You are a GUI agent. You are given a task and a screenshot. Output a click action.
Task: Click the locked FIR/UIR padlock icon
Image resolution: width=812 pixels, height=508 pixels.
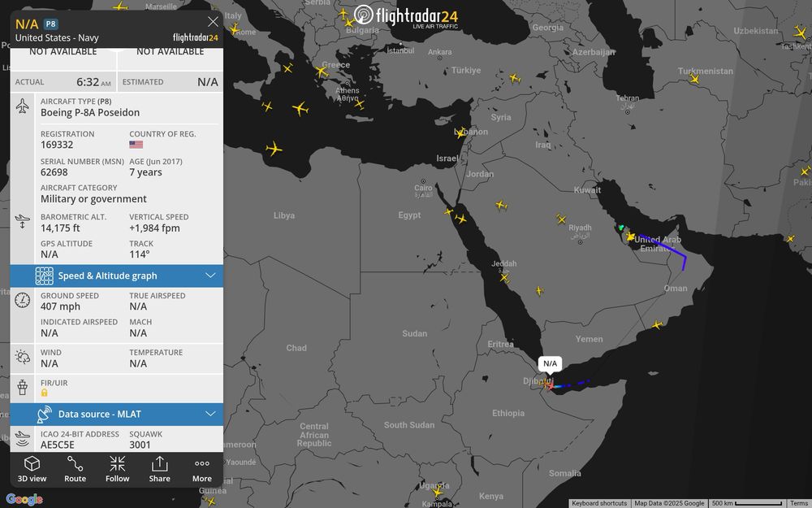(x=45, y=393)
